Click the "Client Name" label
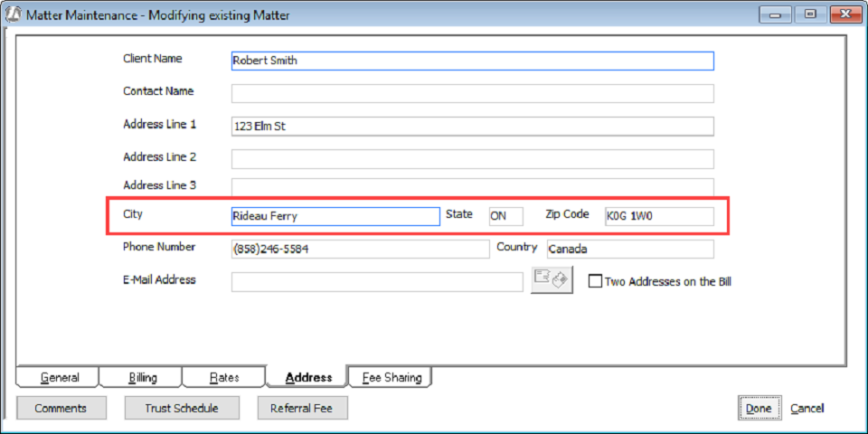The image size is (868, 434). tap(152, 58)
